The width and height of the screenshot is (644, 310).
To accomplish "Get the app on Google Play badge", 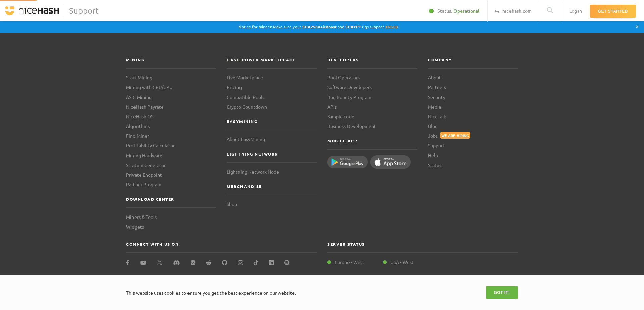I will (x=347, y=162).
